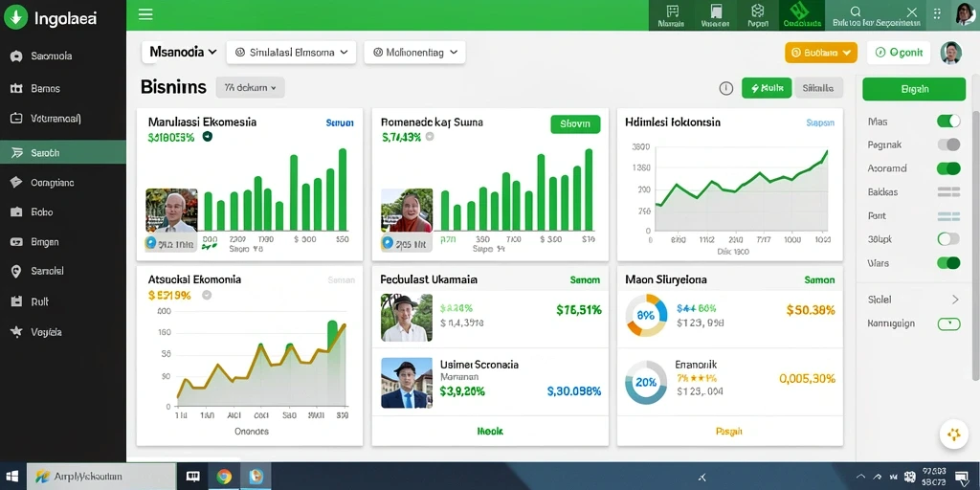Open the apps grid dots icon in header
The height and width of the screenshot is (490, 980).
[936, 13]
